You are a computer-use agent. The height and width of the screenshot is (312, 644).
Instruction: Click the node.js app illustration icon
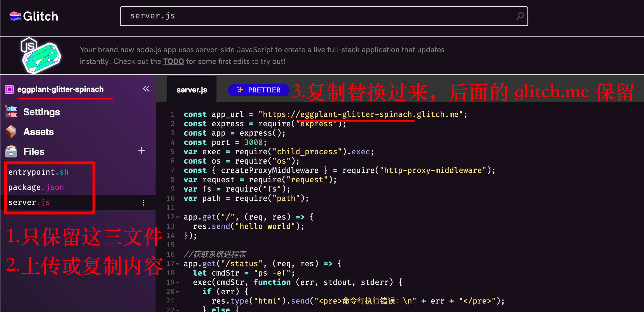point(41,55)
